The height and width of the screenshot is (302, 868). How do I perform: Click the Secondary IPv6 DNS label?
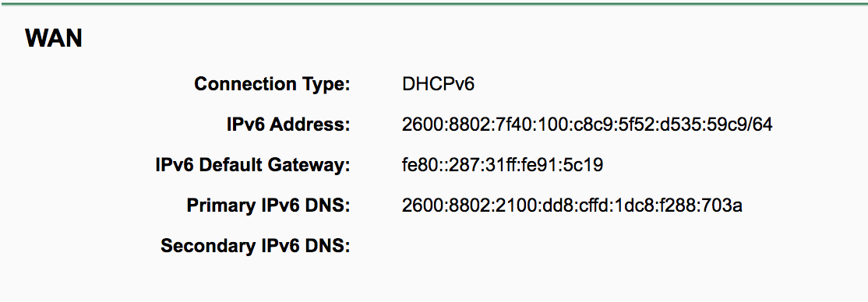point(256,246)
